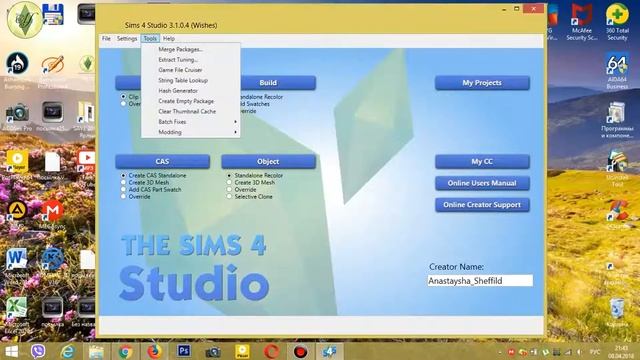
Task: Open Google Chrome from the taskbar
Action: pos(125,351)
